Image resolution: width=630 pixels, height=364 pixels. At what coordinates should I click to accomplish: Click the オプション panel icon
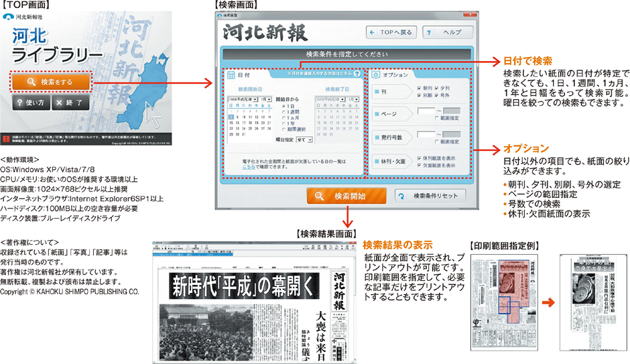(375, 75)
